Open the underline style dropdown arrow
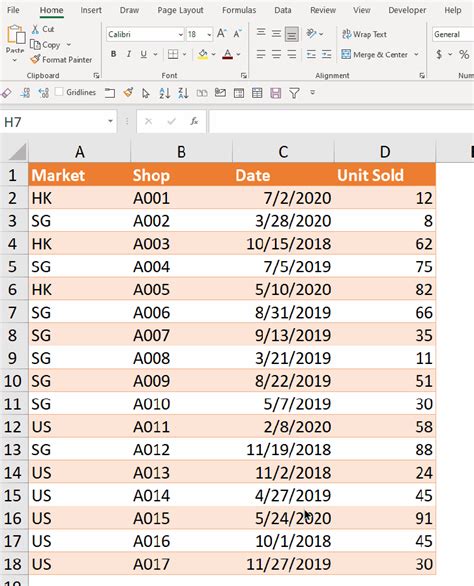Screen dimensions: 474x586 click(x=155, y=55)
